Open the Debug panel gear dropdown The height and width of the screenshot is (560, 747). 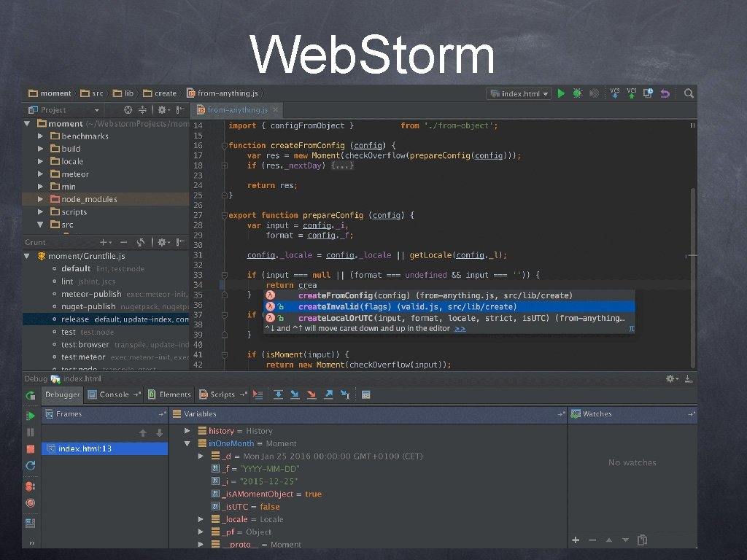672,379
